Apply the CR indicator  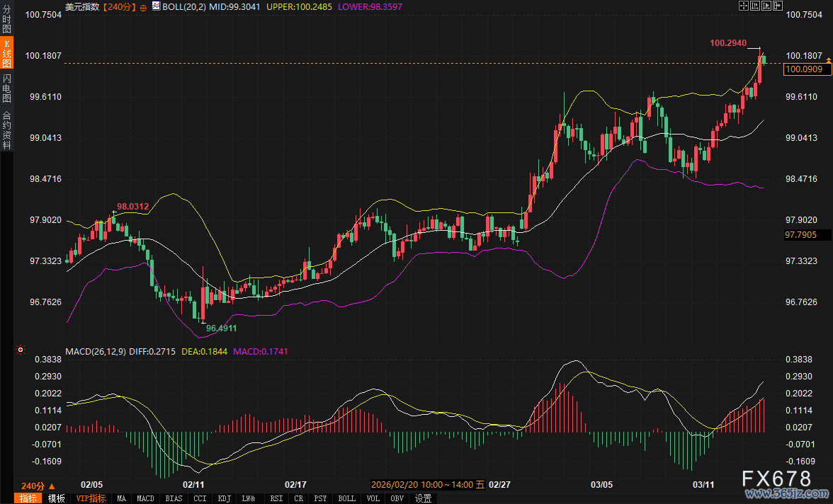[299, 498]
